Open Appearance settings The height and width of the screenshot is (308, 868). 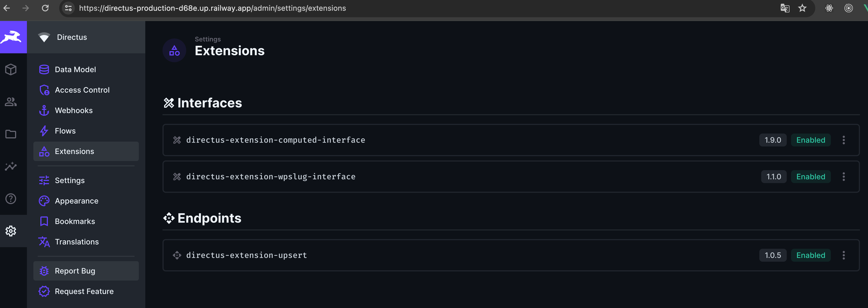pyautogui.click(x=86, y=201)
